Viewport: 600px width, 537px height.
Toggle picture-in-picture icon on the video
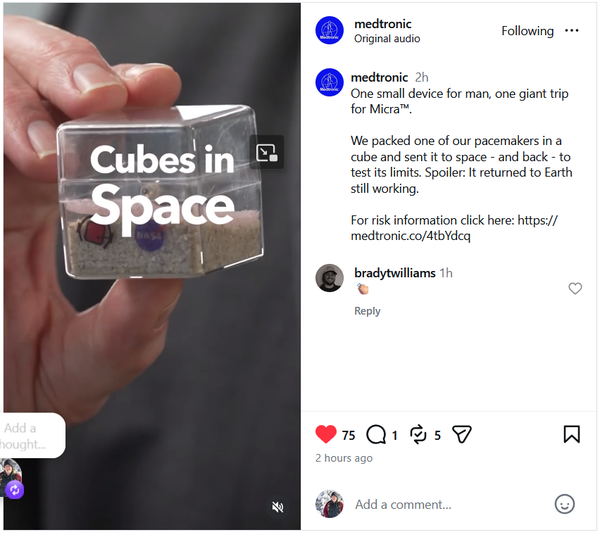(x=267, y=152)
